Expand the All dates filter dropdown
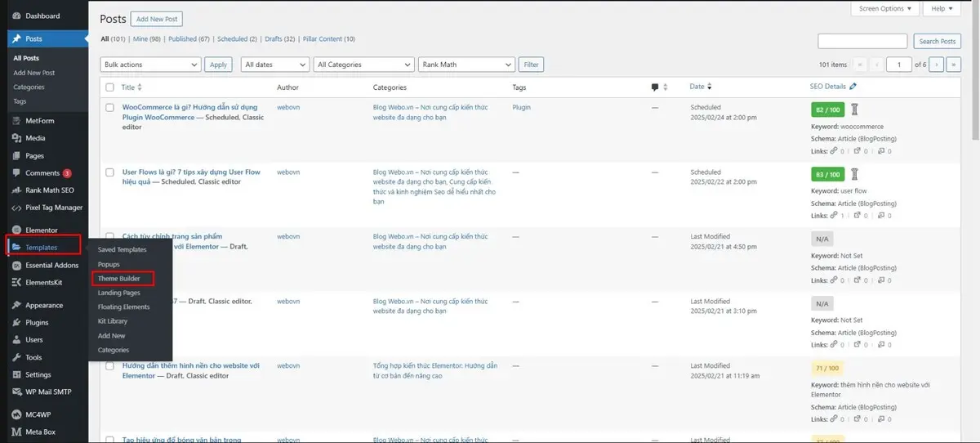Viewport: 980px width, 443px height. coord(275,65)
